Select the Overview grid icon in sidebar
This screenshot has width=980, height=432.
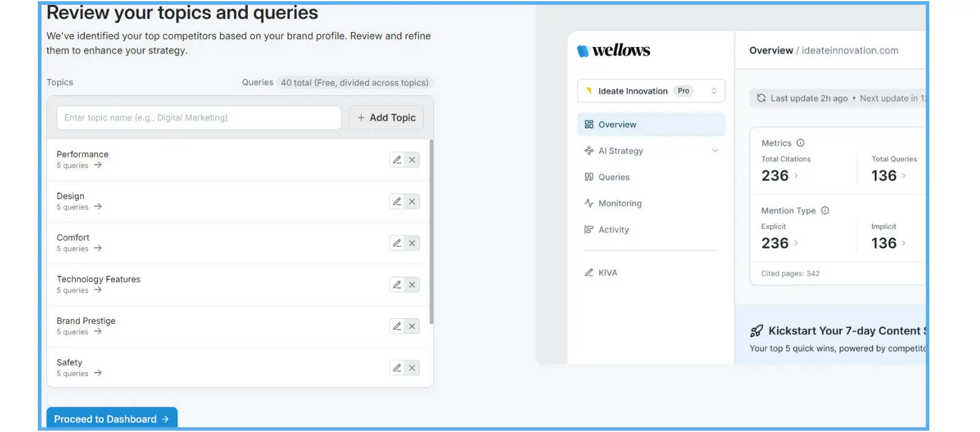[x=589, y=124]
